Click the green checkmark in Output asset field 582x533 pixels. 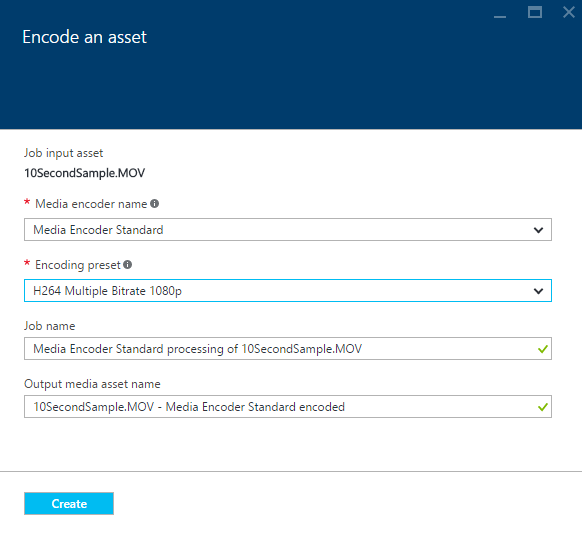tap(543, 407)
